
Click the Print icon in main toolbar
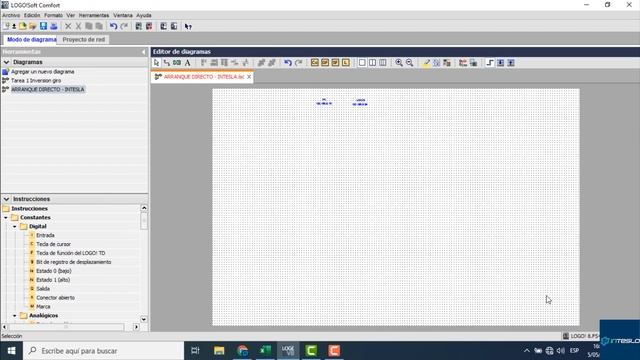click(53, 26)
